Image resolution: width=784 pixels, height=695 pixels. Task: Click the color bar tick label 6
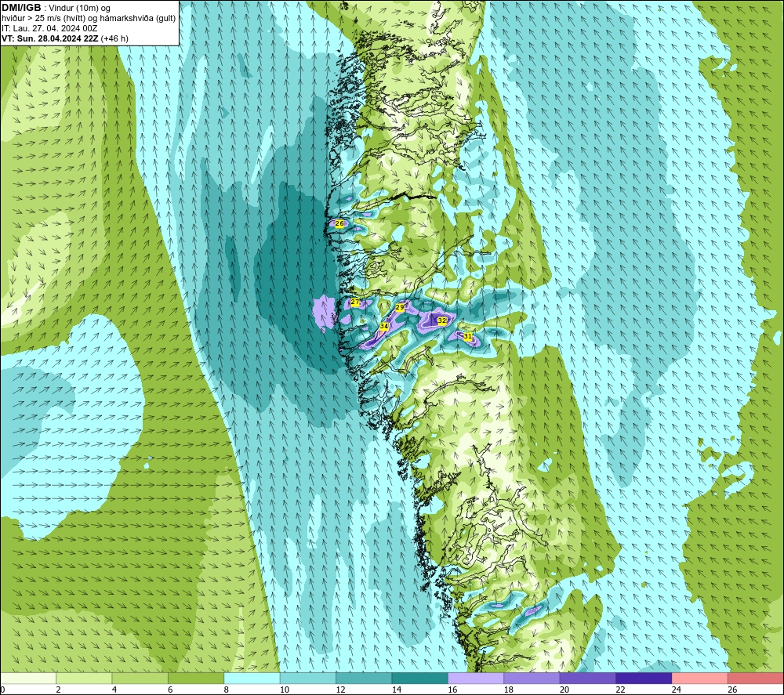(x=170, y=690)
